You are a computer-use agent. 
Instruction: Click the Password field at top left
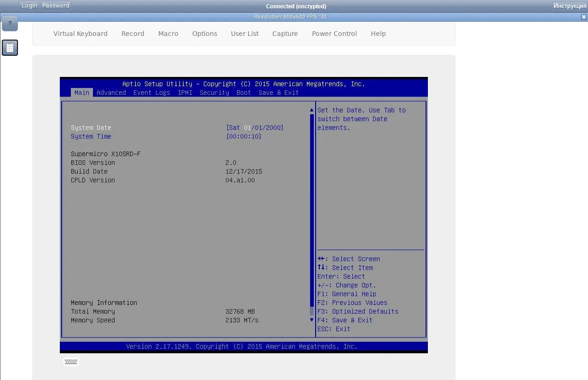[x=56, y=6]
